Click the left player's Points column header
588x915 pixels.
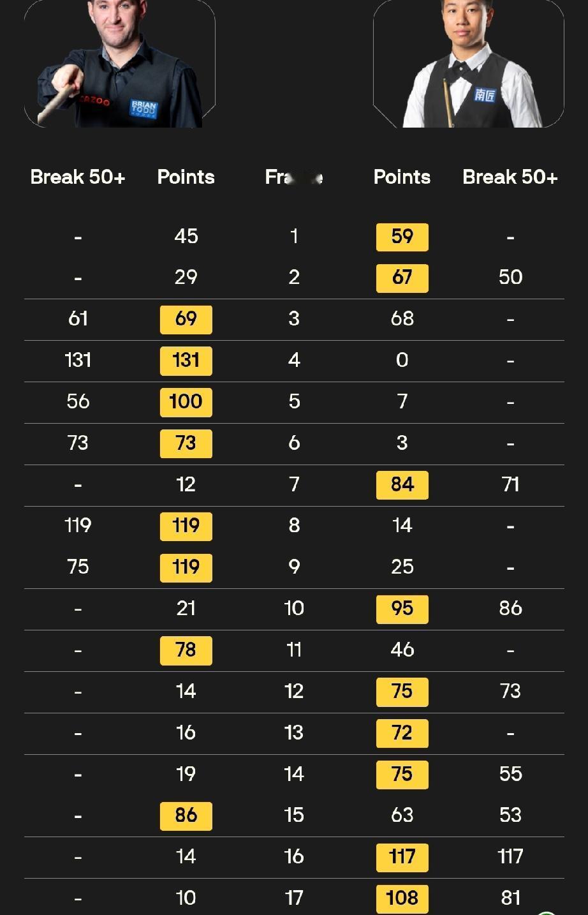point(186,177)
